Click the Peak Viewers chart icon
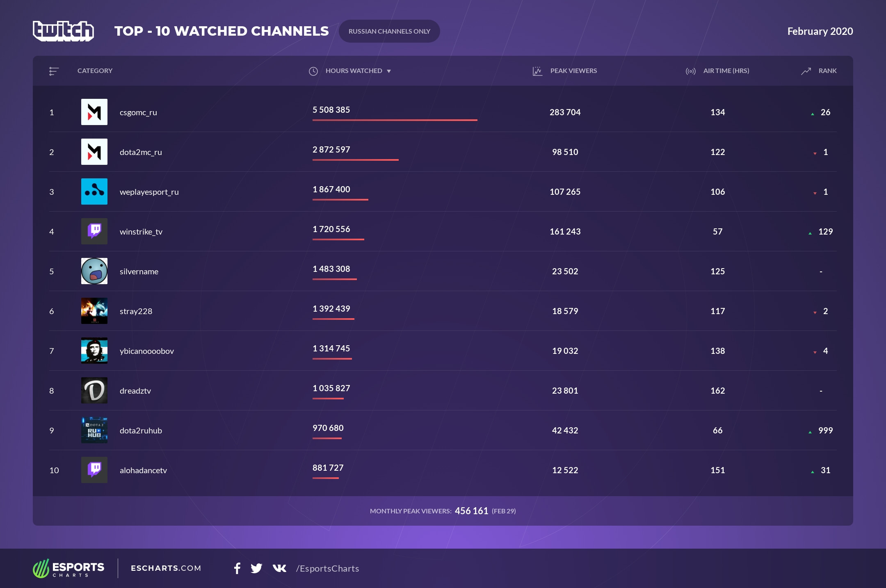886x588 pixels. pyautogui.click(x=537, y=71)
